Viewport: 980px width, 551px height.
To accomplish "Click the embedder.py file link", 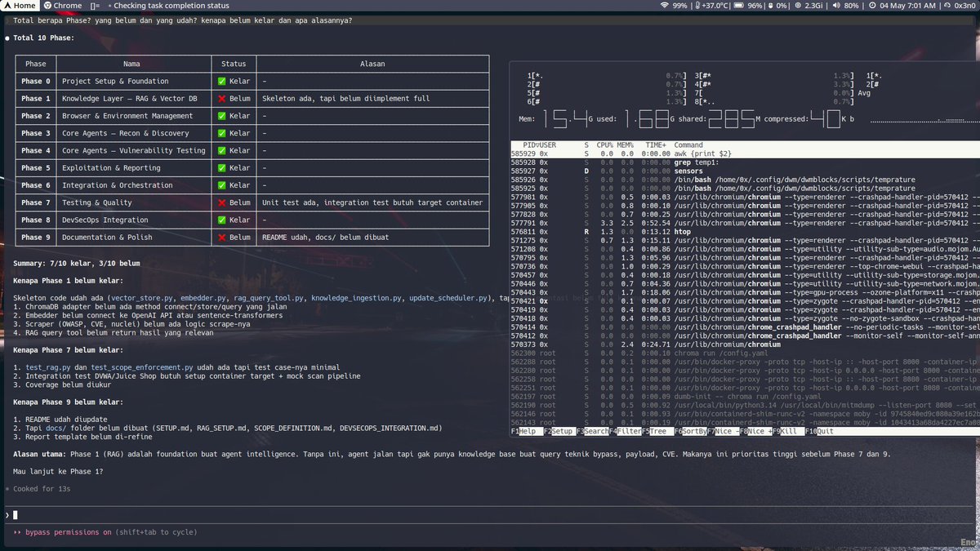I will pyautogui.click(x=202, y=298).
